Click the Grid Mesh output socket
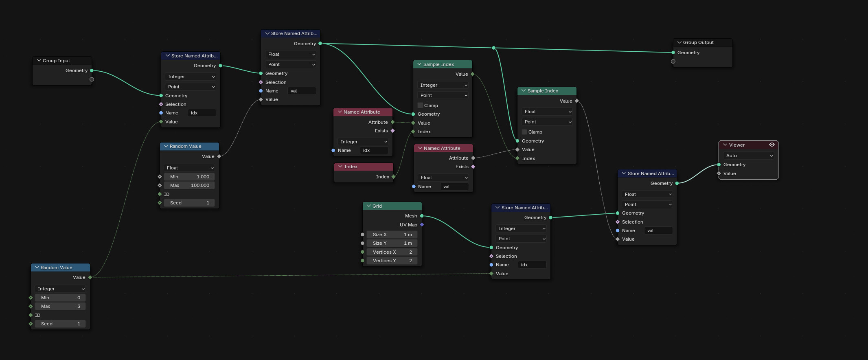 (x=422, y=216)
